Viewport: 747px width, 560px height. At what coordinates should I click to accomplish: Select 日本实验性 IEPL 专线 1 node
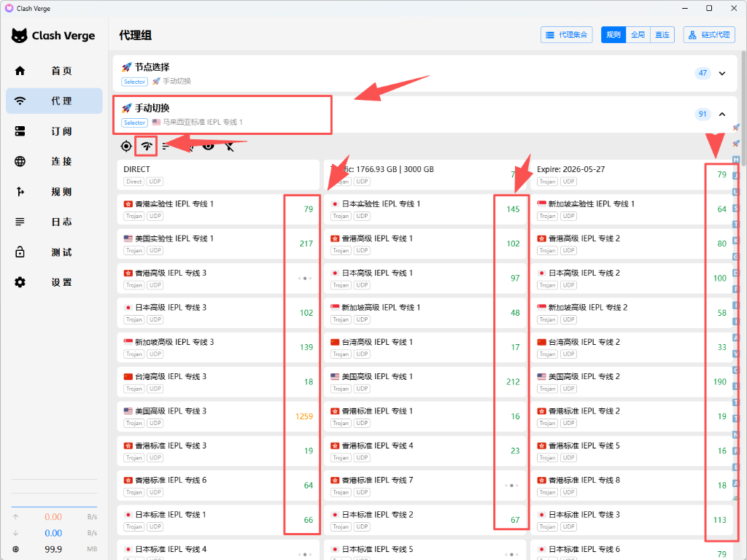[x=425, y=209]
